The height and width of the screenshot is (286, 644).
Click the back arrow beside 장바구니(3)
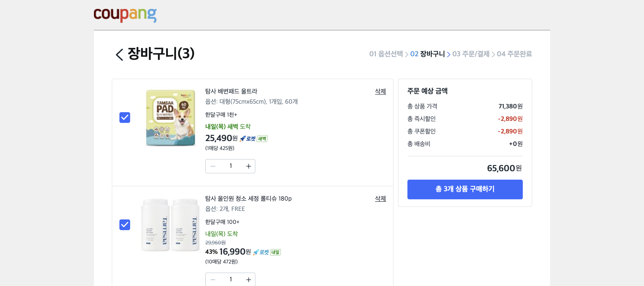(x=119, y=54)
